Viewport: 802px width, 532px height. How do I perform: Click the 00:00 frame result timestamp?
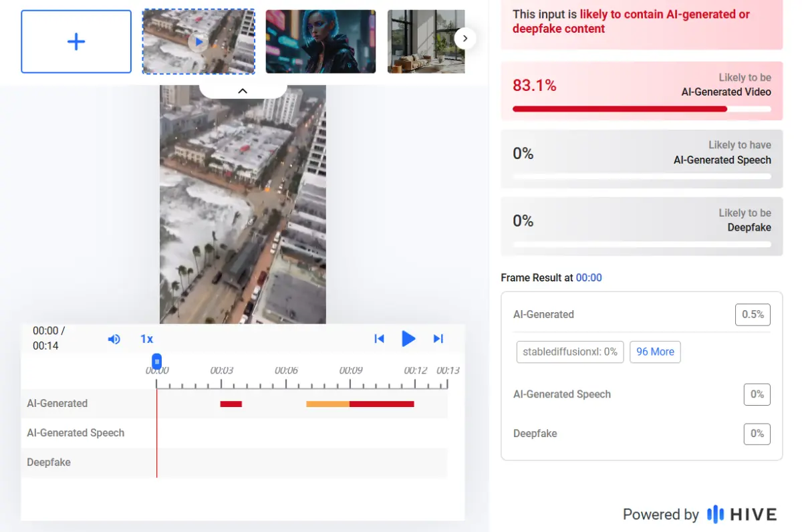pos(589,277)
